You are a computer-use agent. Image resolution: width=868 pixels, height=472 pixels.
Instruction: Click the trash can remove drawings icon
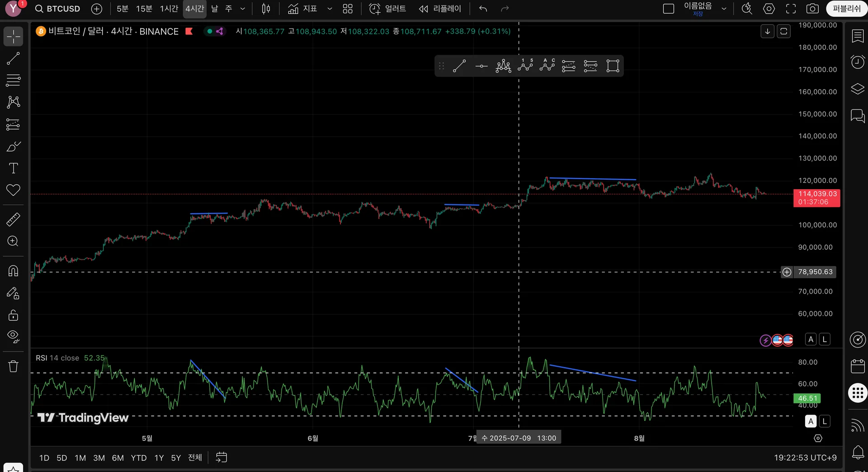pyautogui.click(x=13, y=366)
